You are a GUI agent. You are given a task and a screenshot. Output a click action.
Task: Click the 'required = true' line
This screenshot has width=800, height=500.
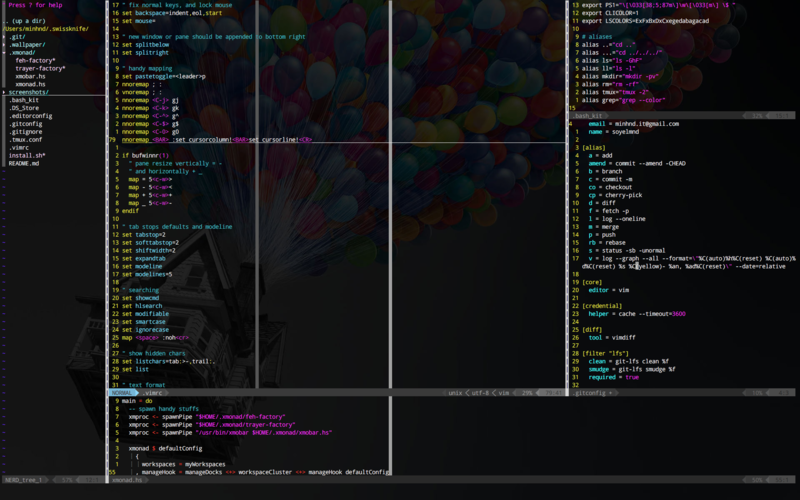614,377
